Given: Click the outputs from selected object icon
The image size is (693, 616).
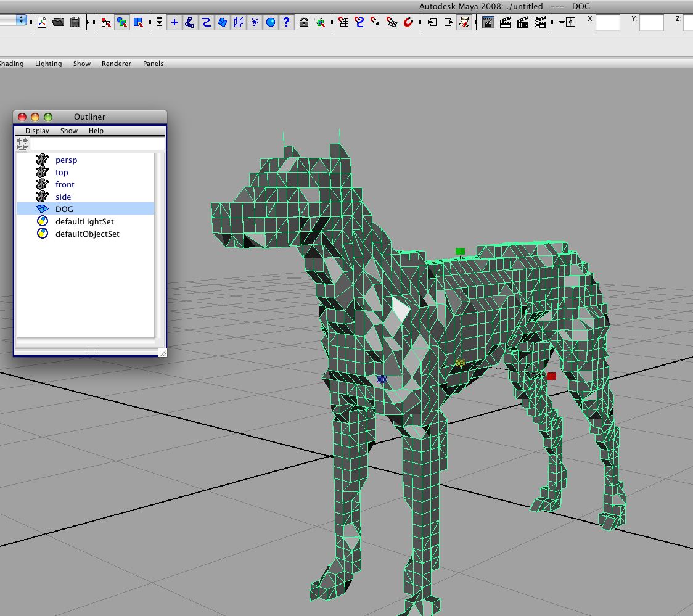Looking at the screenshot, I should [x=448, y=22].
